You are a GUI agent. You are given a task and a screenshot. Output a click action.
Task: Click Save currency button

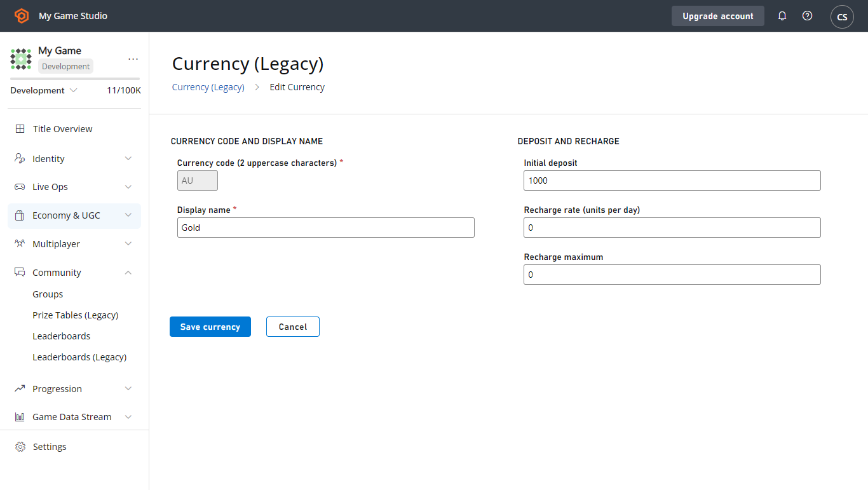pos(210,327)
